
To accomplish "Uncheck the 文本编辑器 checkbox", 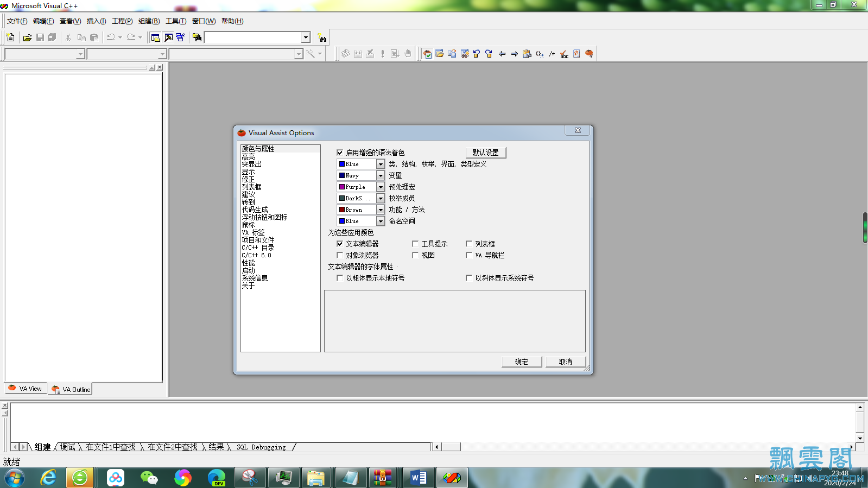I will 340,244.
